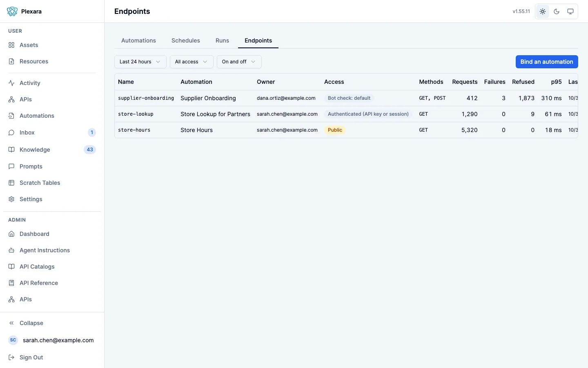Viewport: 588px width, 368px height.
Task: Click the Plexara logo icon
Action: 12,11
